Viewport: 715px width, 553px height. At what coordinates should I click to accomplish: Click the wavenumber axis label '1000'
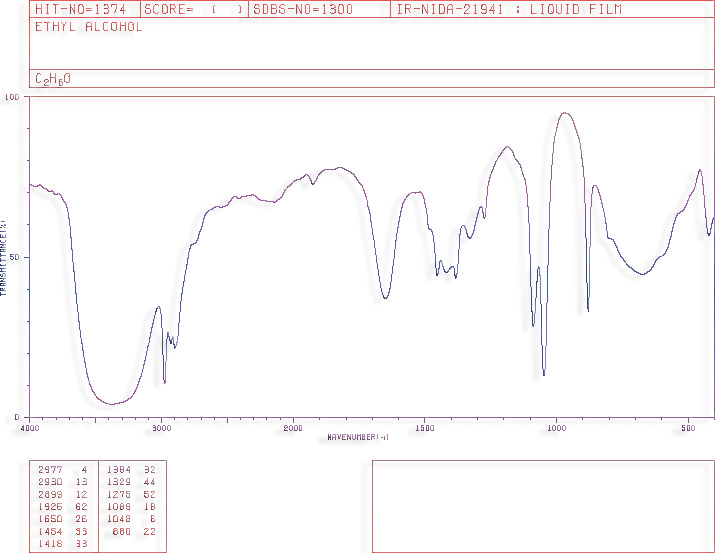click(x=556, y=428)
